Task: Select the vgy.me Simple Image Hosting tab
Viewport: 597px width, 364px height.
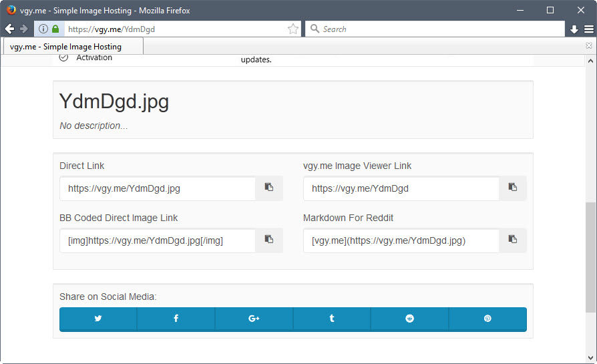Action: click(x=73, y=47)
